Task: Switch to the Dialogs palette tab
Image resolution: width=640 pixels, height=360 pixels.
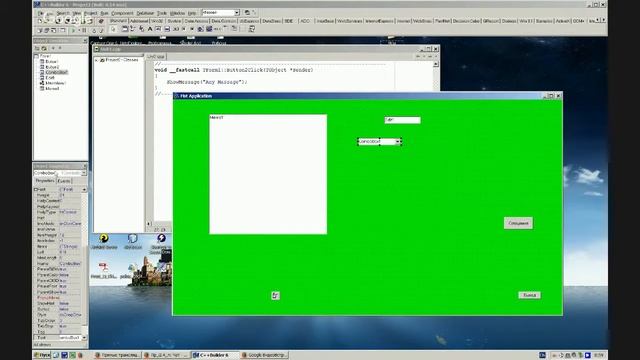Action: pos(509,21)
